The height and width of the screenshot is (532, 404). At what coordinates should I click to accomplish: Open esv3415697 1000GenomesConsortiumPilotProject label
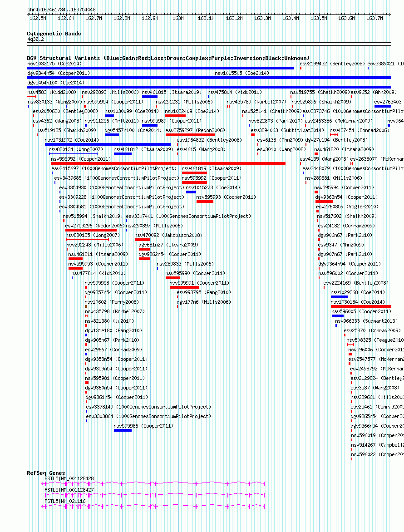click(x=114, y=168)
